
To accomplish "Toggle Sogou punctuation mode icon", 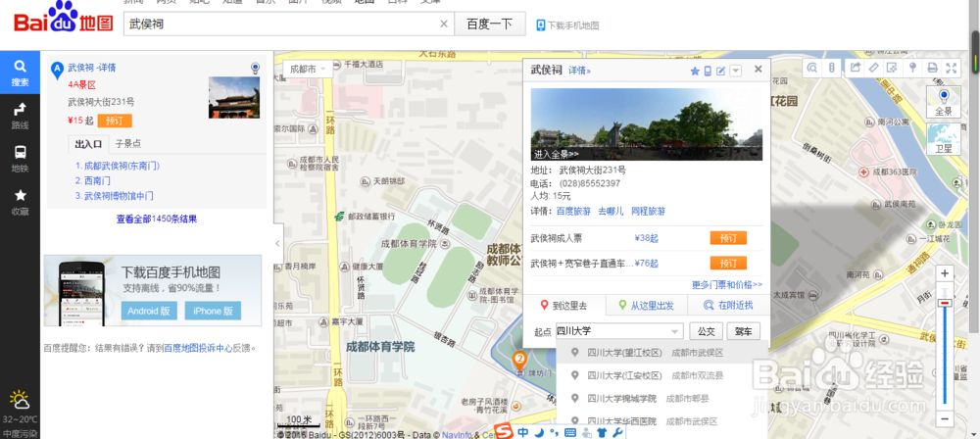I will [x=553, y=432].
